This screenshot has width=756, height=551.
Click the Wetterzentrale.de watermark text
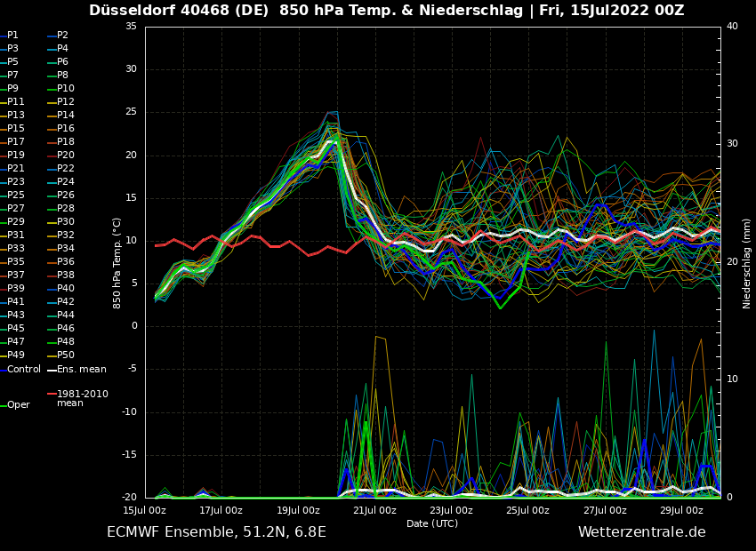641,532
